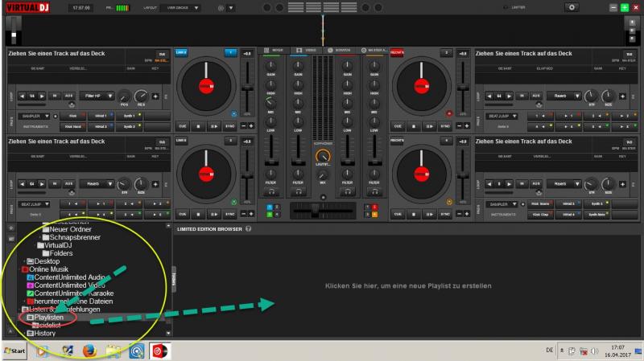Toggle SYNC on the top-left deck

pyautogui.click(x=230, y=126)
